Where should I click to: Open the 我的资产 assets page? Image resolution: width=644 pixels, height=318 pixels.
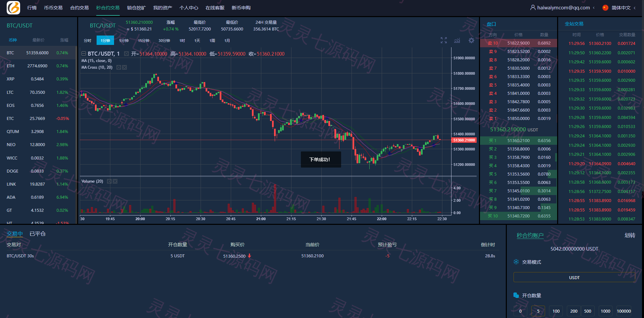pos(162,8)
